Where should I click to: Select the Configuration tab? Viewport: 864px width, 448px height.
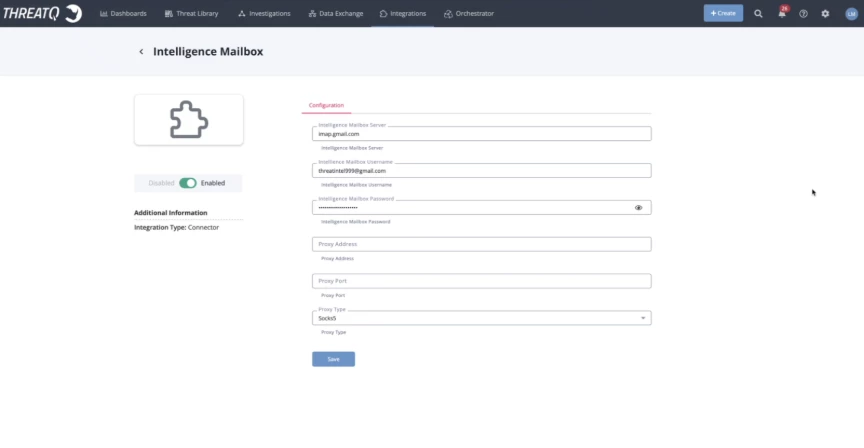(326, 105)
